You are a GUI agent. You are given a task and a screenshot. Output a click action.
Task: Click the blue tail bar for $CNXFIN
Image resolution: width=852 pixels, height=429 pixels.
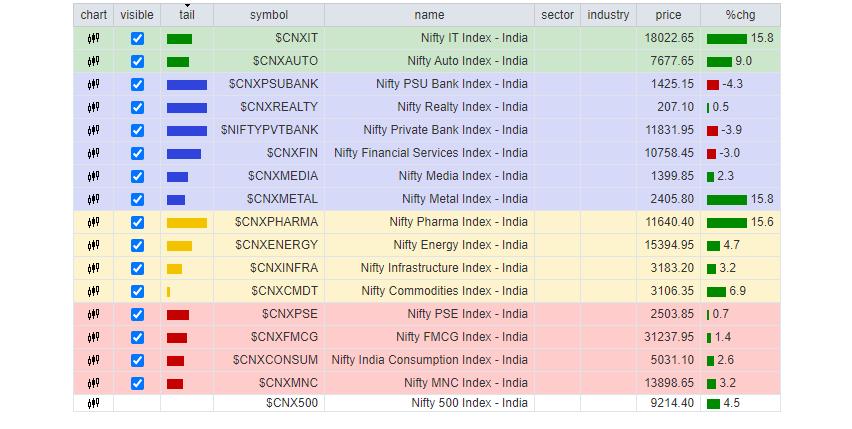coord(184,153)
